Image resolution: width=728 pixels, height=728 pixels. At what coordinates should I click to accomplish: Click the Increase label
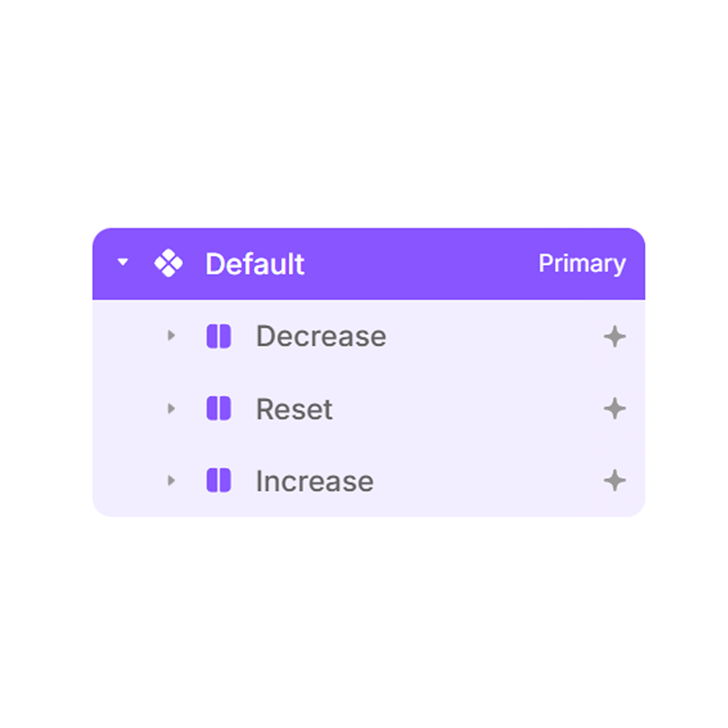315,481
